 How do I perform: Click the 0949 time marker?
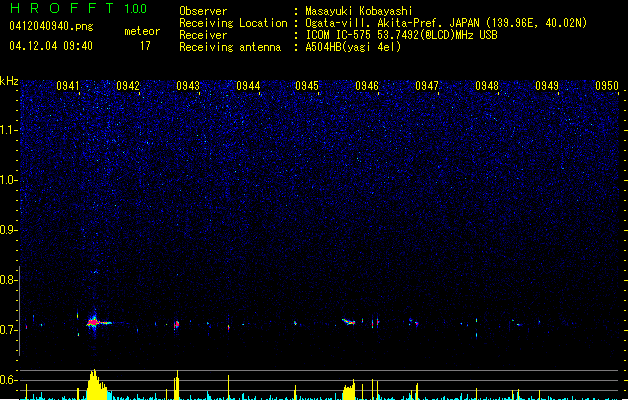point(547,86)
